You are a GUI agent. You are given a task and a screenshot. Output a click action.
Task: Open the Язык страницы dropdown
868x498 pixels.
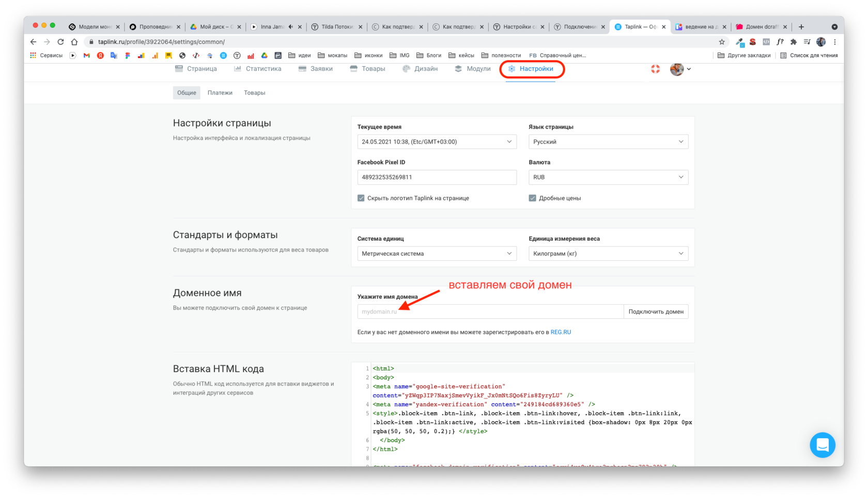pyautogui.click(x=608, y=142)
